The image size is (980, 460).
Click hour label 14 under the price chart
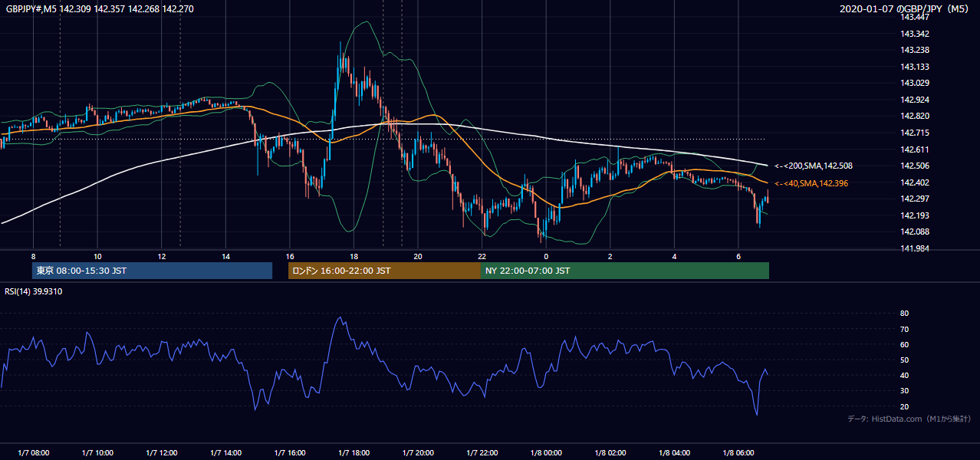[x=225, y=256]
